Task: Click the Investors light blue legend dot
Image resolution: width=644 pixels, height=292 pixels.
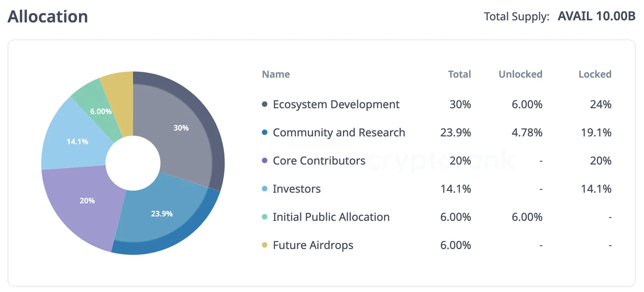Action: pyautogui.click(x=264, y=189)
